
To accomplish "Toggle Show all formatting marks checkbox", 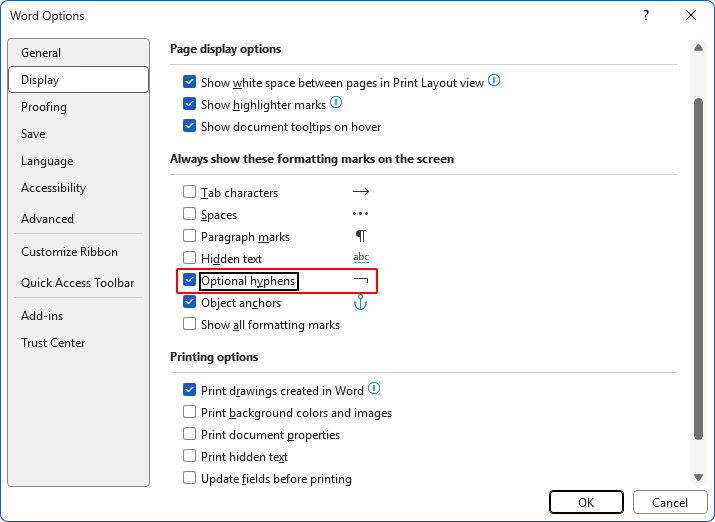I will pyautogui.click(x=190, y=324).
